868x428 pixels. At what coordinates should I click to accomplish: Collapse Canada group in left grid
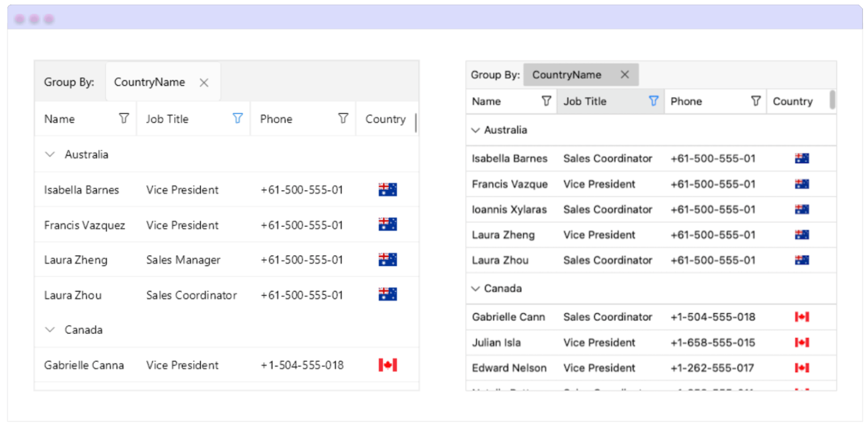click(x=50, y=330)
